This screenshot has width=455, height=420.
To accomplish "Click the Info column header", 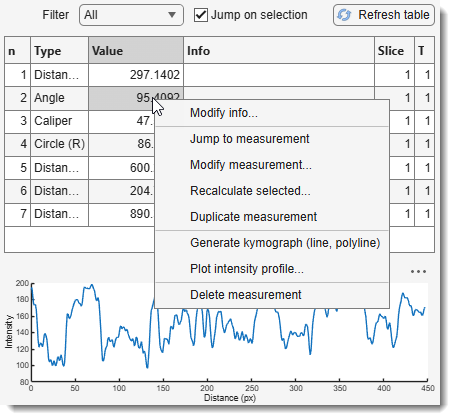I will point(279,51).
